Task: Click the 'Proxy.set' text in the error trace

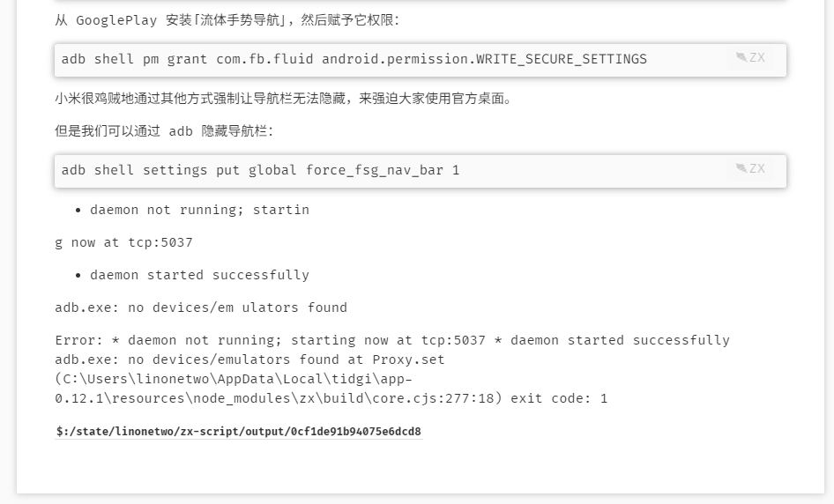Action: pos(408,359)
